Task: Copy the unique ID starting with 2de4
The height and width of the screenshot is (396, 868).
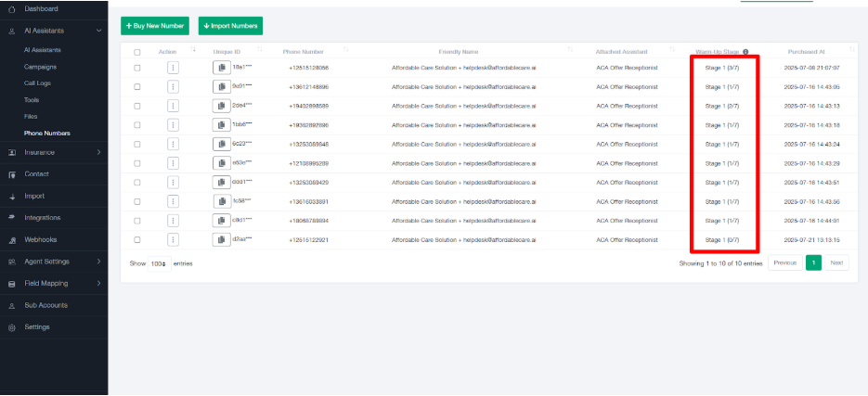Action: click(x=221, y=106)
